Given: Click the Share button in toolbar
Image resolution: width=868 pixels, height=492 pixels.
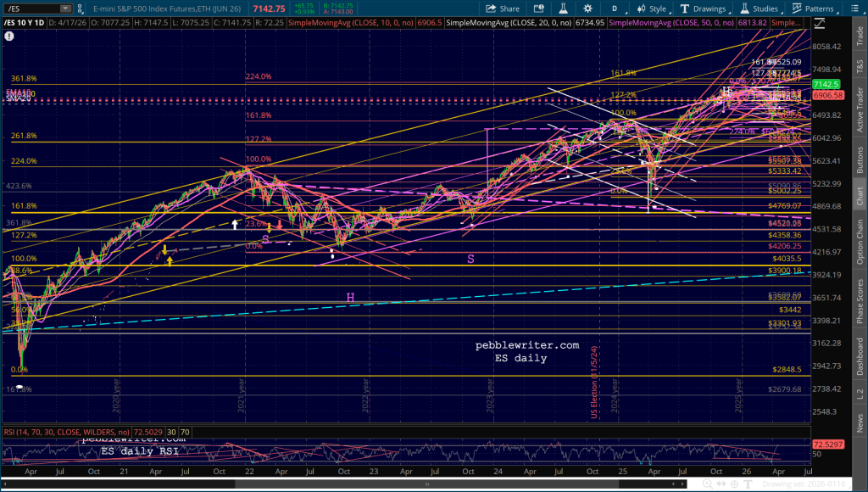Looking at the screenshot, I should click(x=504, y=8).
